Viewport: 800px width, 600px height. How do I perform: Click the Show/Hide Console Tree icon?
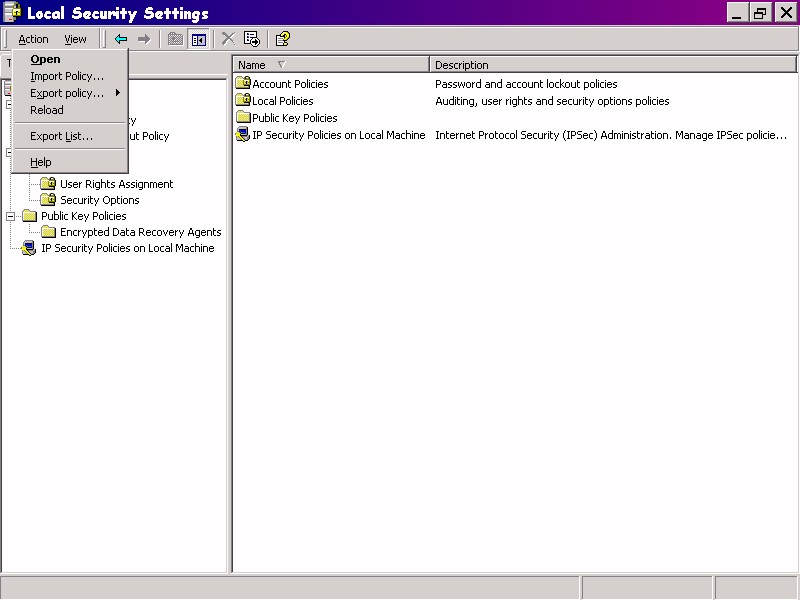click(199, 39)
